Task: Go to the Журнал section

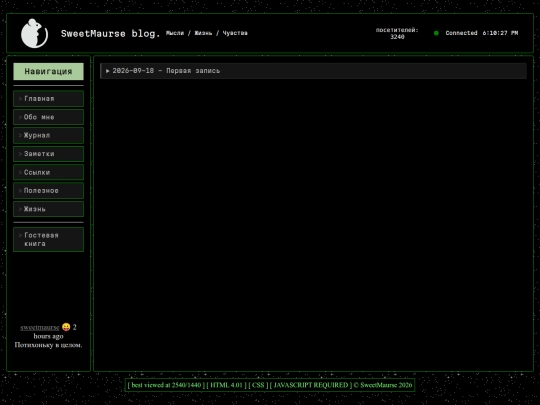Action: 48,135
